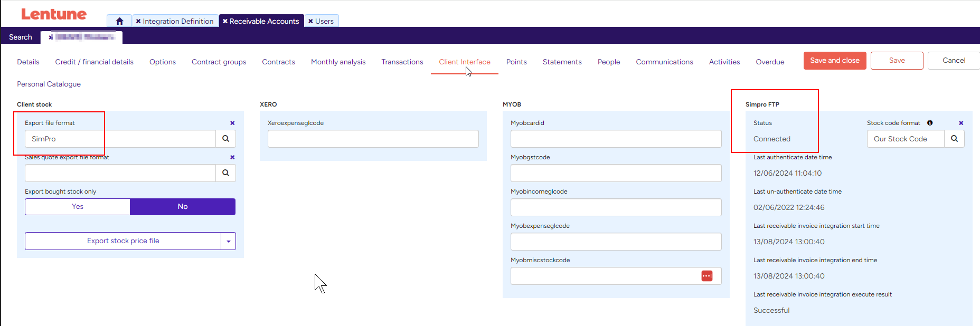The height and width of the screenshot is (326, 980).
Task: Open Credit / financial details tab
Action: pos(95,62)
